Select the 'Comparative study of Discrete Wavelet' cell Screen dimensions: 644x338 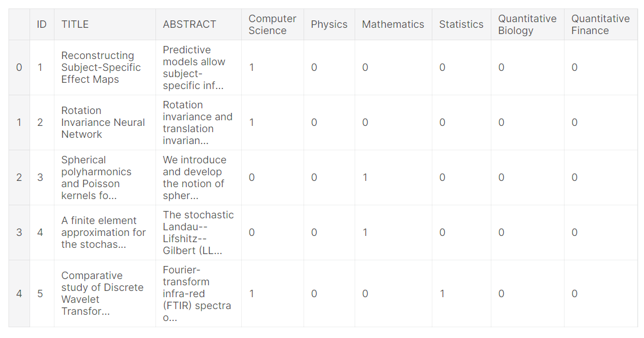point(105,293)
